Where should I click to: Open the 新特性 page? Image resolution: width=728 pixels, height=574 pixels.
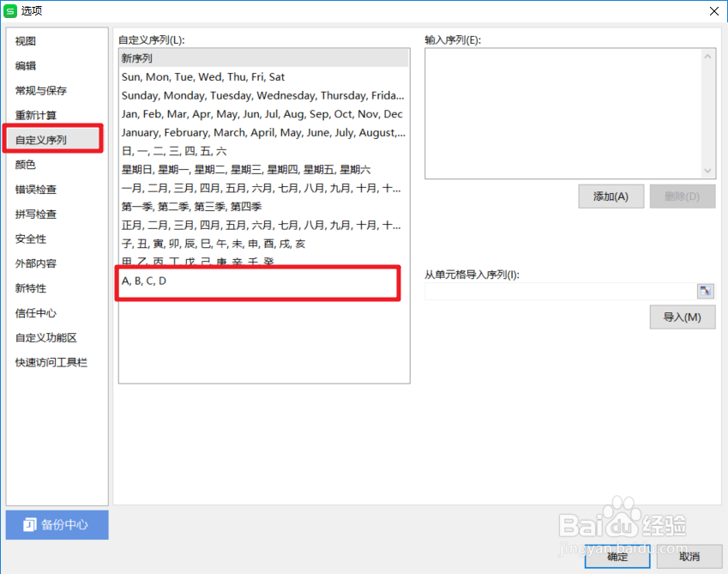31,288
